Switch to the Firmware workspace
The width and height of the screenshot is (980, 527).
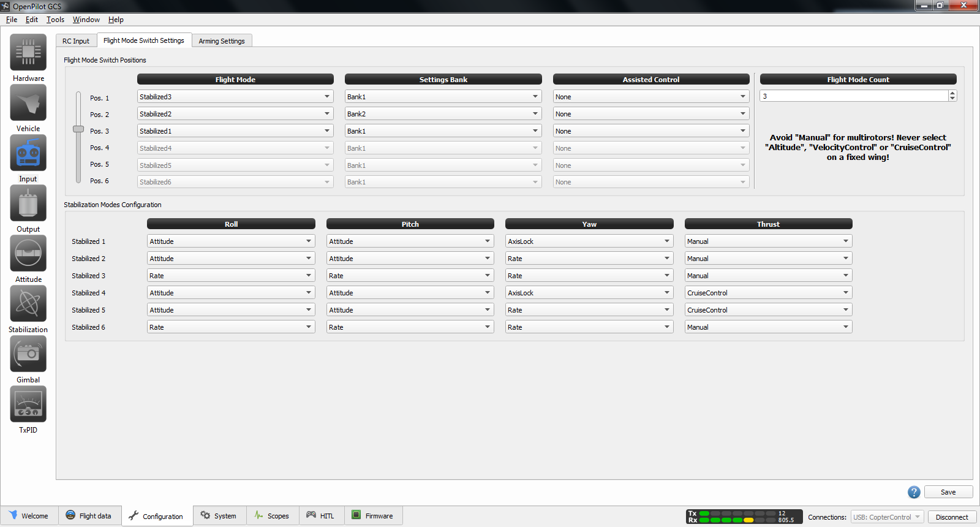tap(373, 516)
